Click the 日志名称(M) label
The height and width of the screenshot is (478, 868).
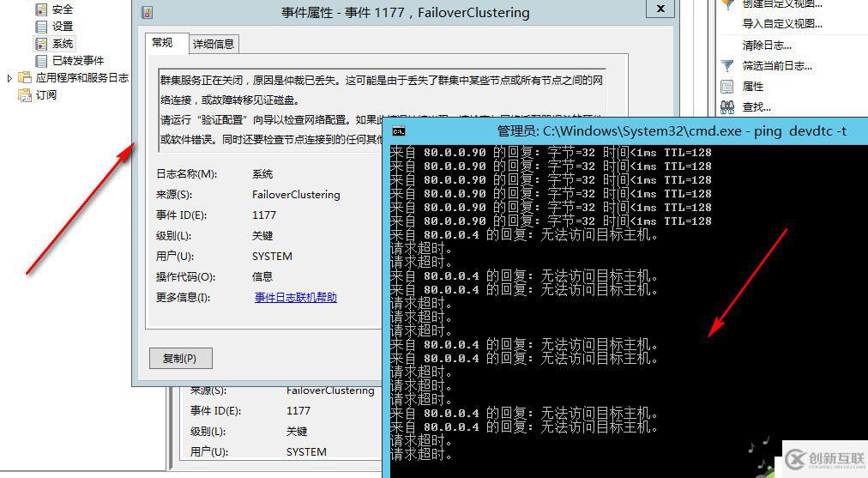(x=187, y=174)
